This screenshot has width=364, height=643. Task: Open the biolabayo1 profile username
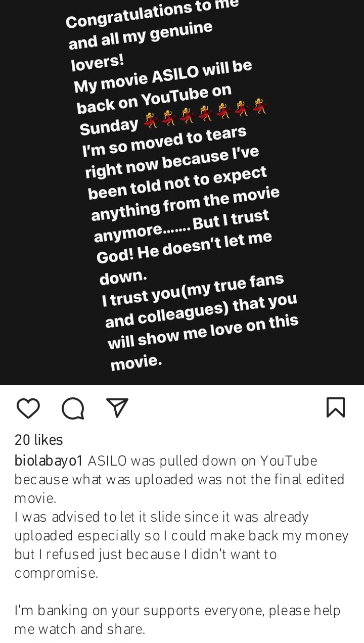tap(49, 461)
